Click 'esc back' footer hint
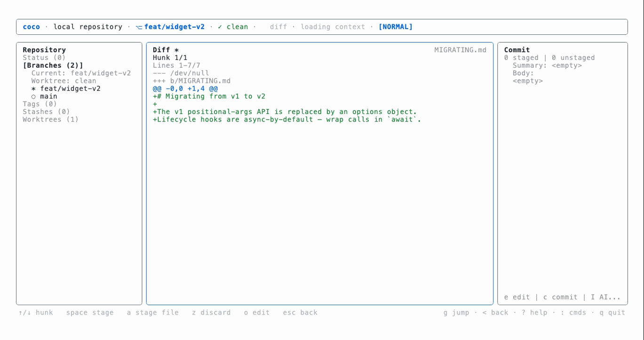Screen dimensions: 644x340 [300, 313]
